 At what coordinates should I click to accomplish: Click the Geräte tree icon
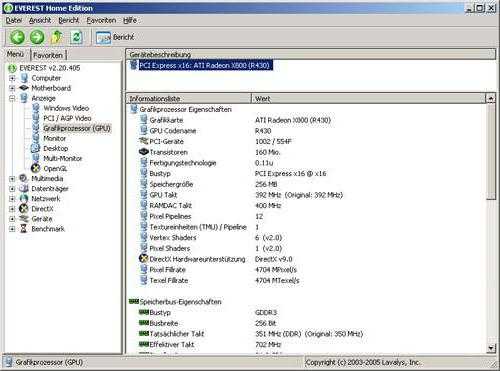24,219
